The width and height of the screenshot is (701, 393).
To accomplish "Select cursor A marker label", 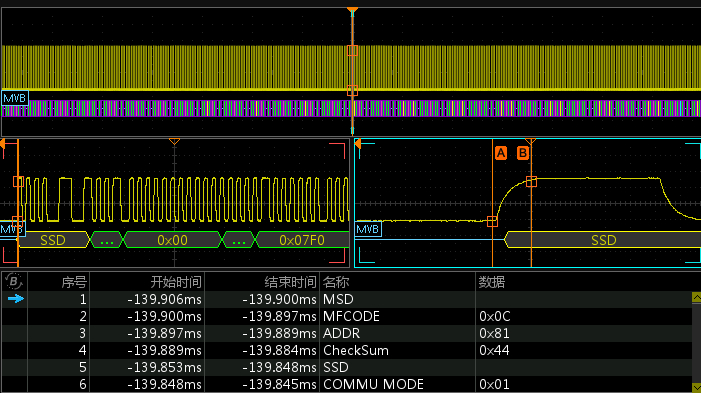I will pyautogui.click(x=501, y=153).
